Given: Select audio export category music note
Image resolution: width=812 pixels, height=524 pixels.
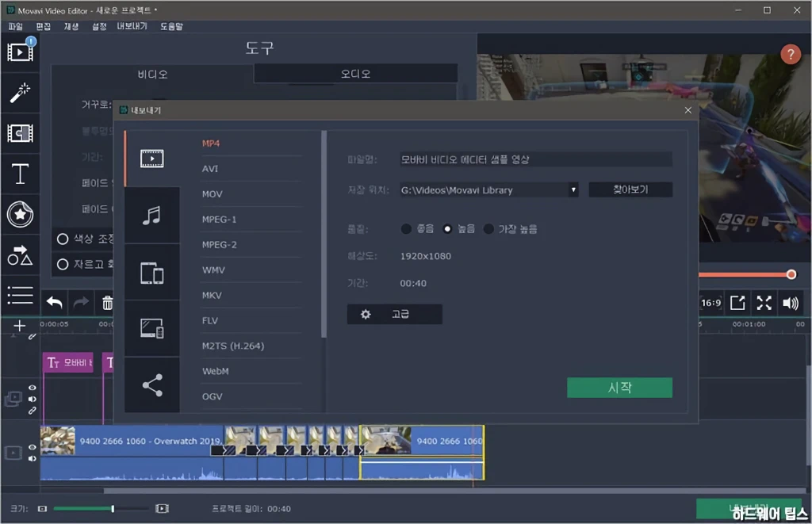Looking at the screenshot, I should [151, 216].
